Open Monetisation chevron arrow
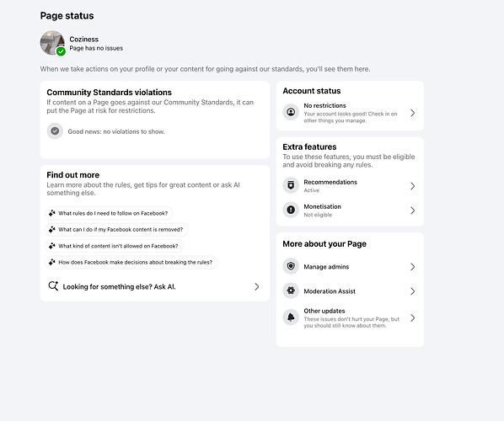 point(413,210)
